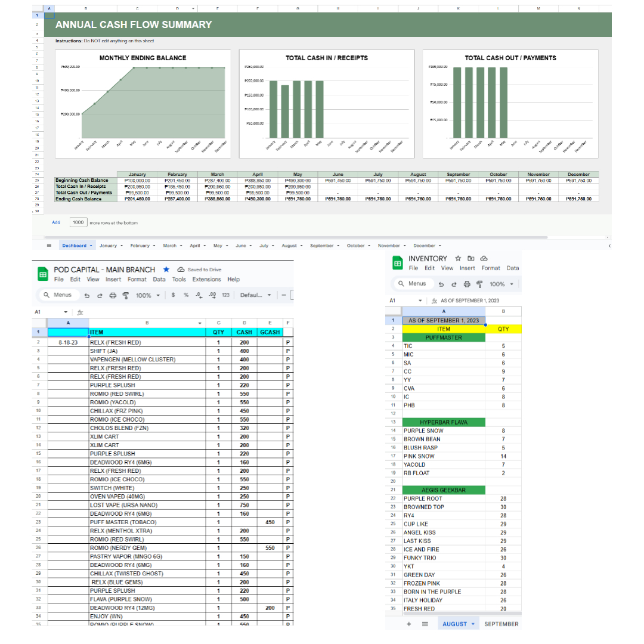Expand the name box dropdown in INVENTORY
The image size is (644, 644).
point(420,301)
